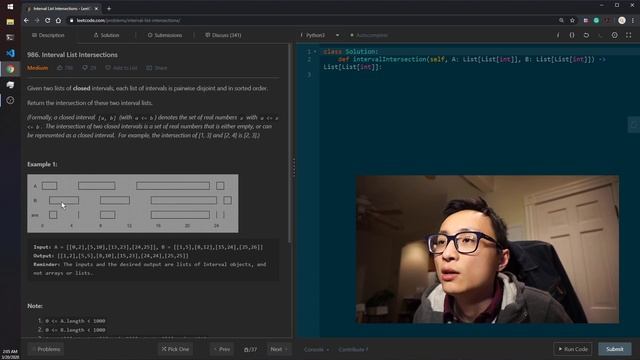Click the Chrome taskbar icon
The height and width of the screenshot is (360, 640).
[x=10, y=69]
